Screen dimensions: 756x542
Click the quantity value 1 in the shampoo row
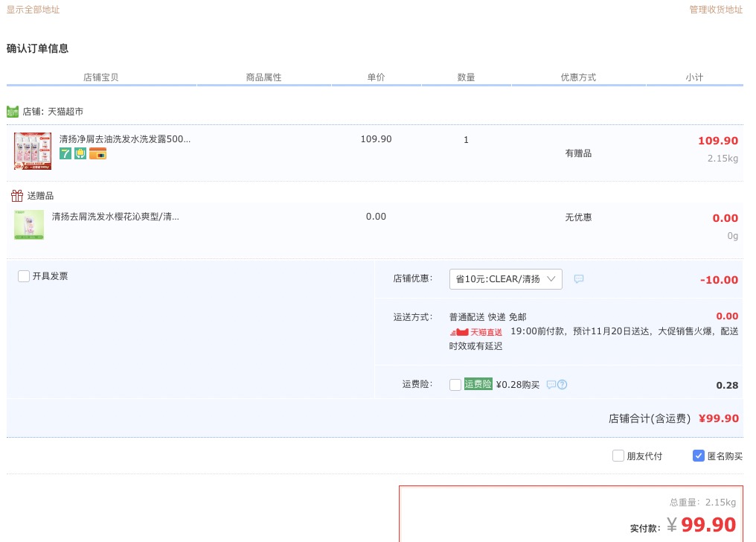pyautogui.click(x=467, y=140)
